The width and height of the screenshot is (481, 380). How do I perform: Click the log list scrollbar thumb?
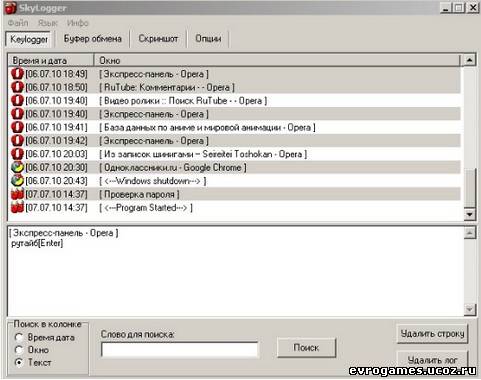coord(469,188)
